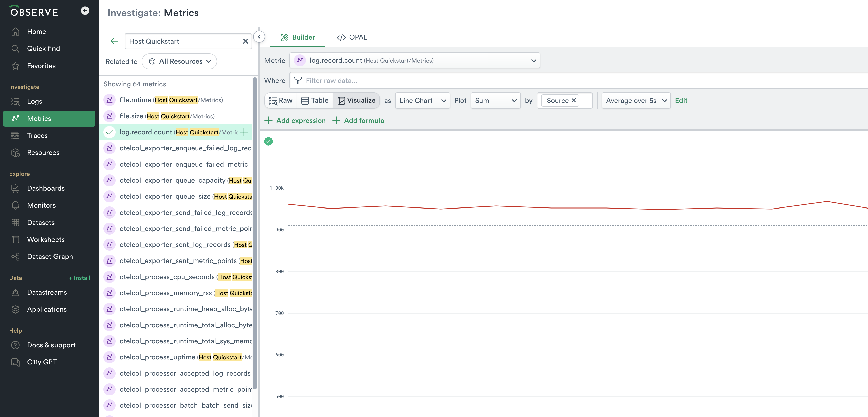Collapse the metrics list panel using the chevron

pyautogui.click(x=259, y=37)
